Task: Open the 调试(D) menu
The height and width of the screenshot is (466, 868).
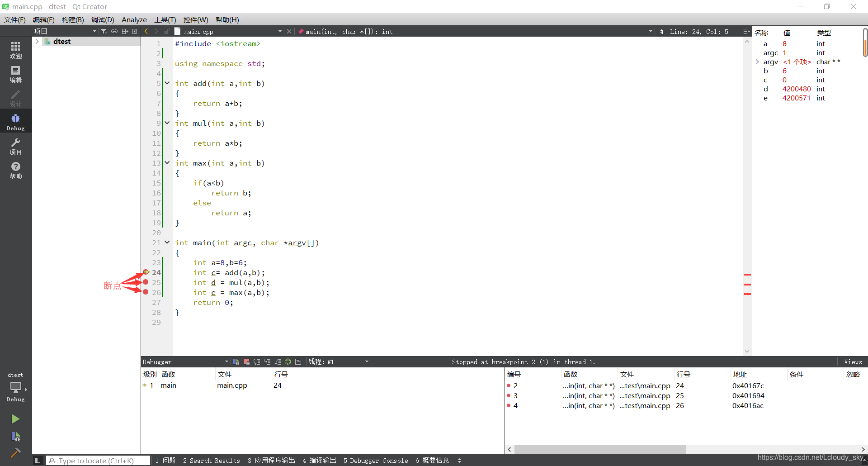Action: pyautogui.click(x=103, y=19)
